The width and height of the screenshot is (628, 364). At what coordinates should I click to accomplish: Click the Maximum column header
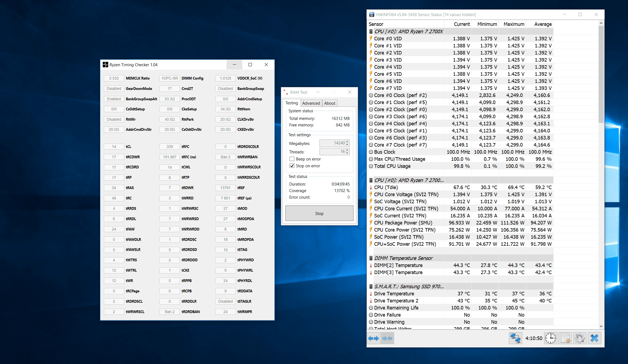coord(512,24)
